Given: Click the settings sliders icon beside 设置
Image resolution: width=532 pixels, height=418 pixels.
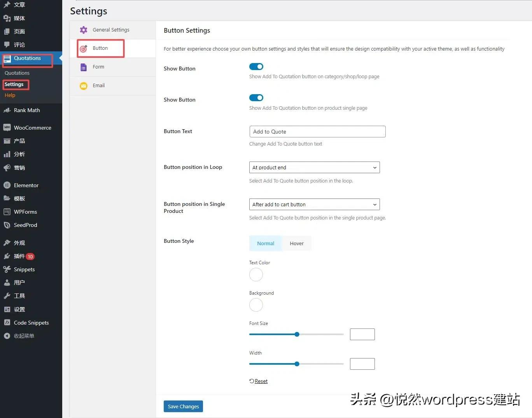Looking at the screenshot, I should click(x=7, y=309).
